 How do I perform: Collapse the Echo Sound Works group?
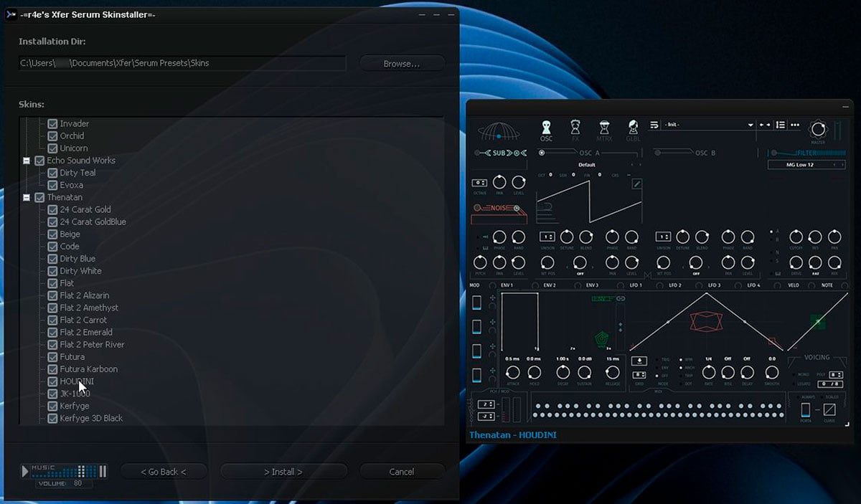coord(27,161)
